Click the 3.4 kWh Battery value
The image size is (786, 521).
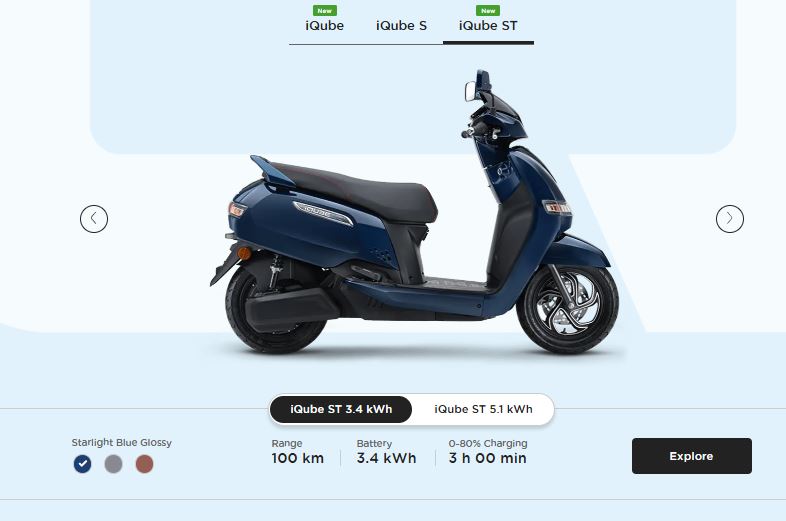386,458
